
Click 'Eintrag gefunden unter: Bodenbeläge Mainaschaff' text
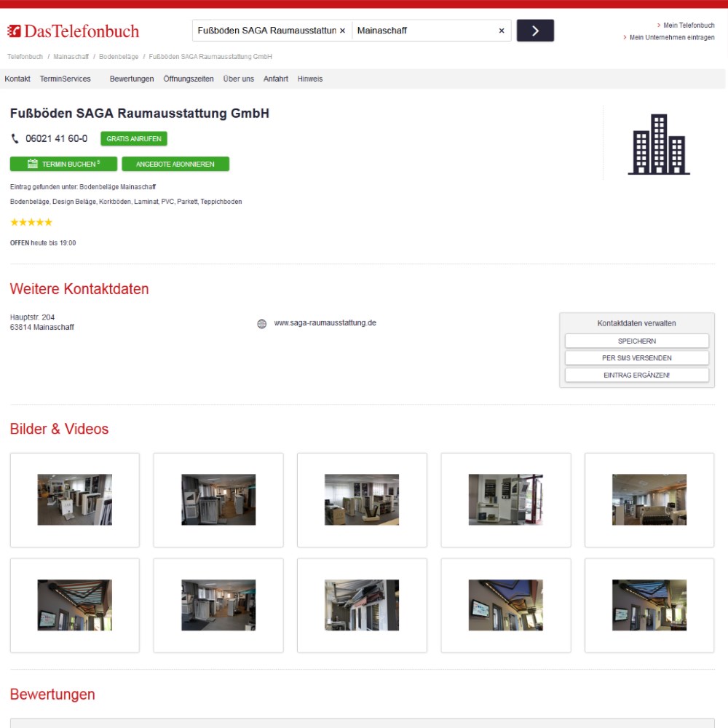tap(83, 186)
